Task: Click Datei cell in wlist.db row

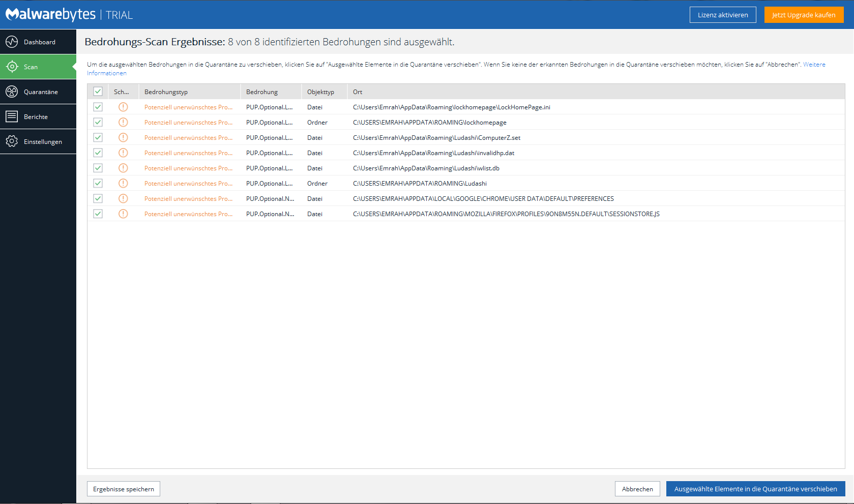Action: (x=315, y=168)
